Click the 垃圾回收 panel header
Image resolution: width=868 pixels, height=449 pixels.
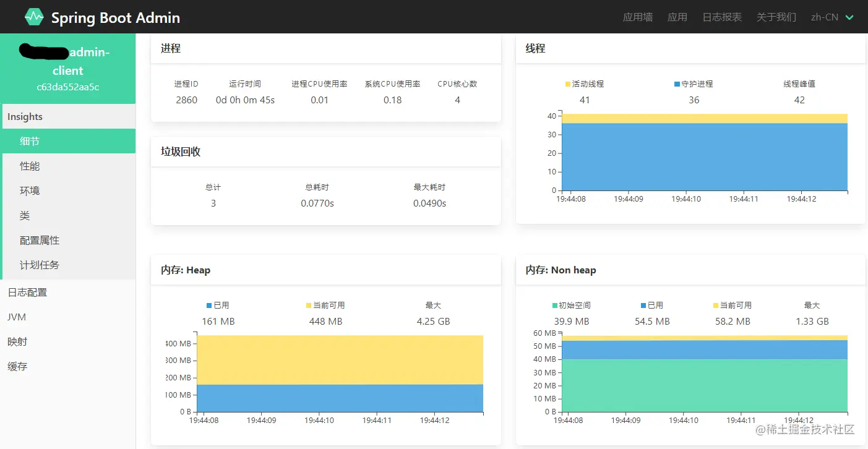(326, 152)
